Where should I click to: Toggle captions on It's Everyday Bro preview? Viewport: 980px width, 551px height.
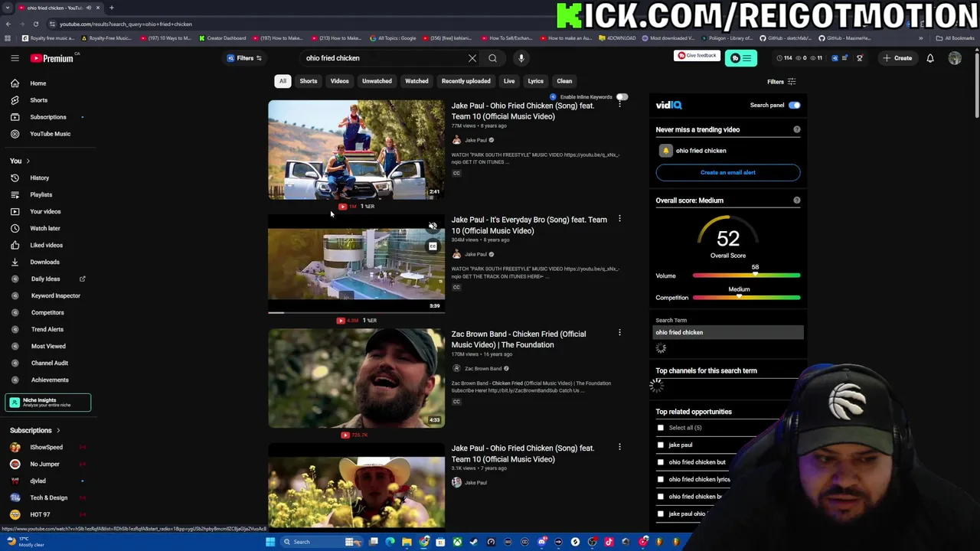point(433,246)
